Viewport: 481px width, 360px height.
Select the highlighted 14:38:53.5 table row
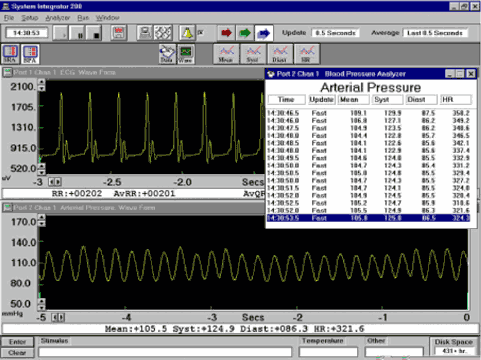tap(368, 218)
